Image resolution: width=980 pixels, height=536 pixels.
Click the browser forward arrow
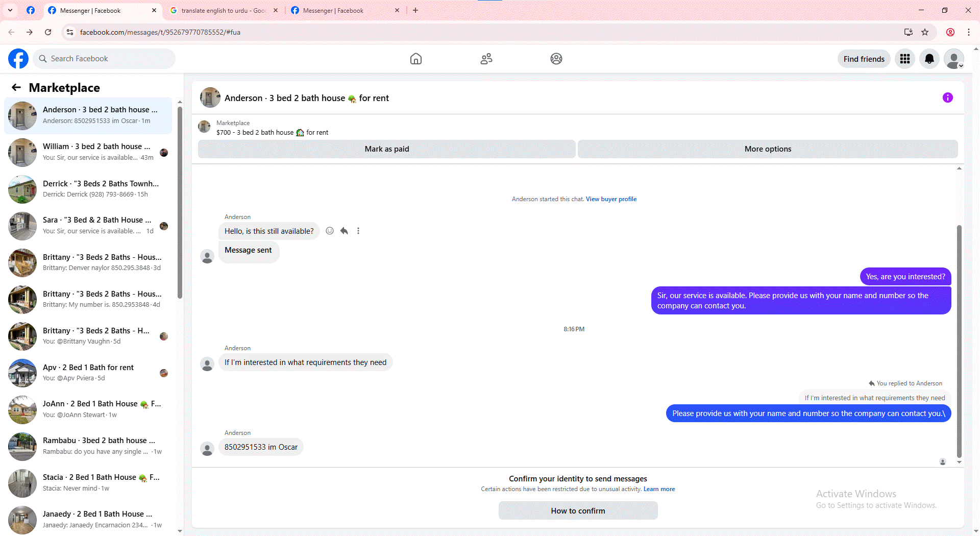pyautogui.click(x=30, y=32)
